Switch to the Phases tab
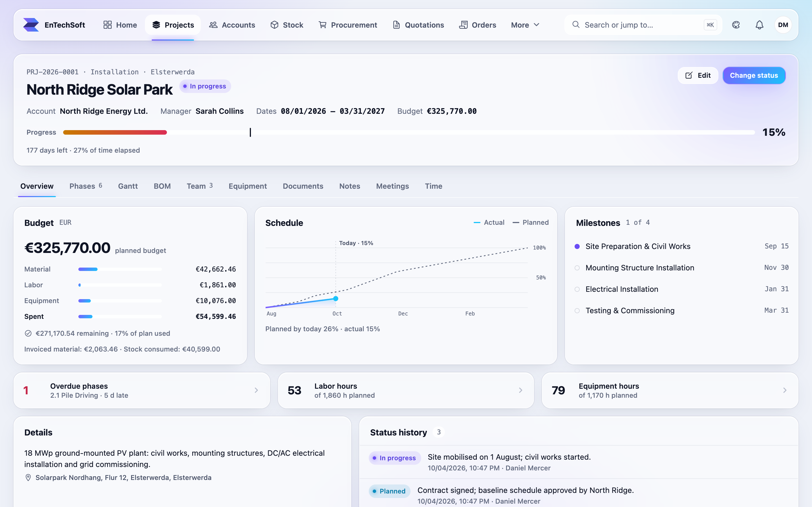Screen dimensions: 812x507 85,186
